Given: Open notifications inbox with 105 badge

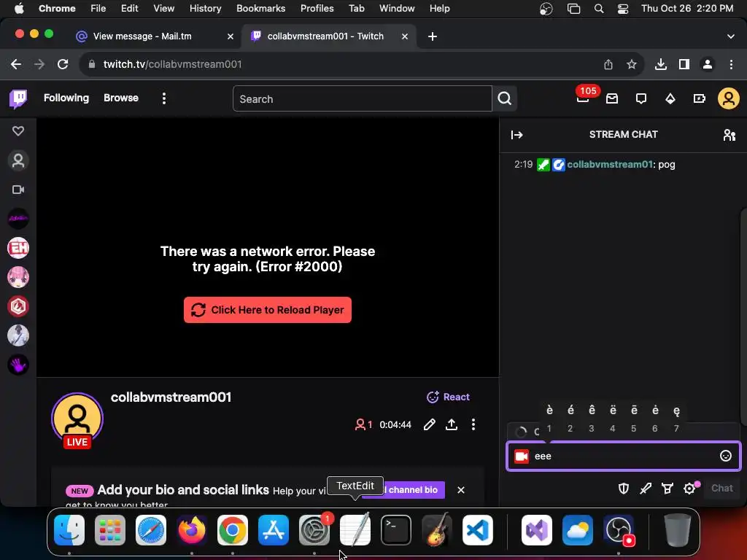Looking at the screenshot, I should tap(583, 98).
